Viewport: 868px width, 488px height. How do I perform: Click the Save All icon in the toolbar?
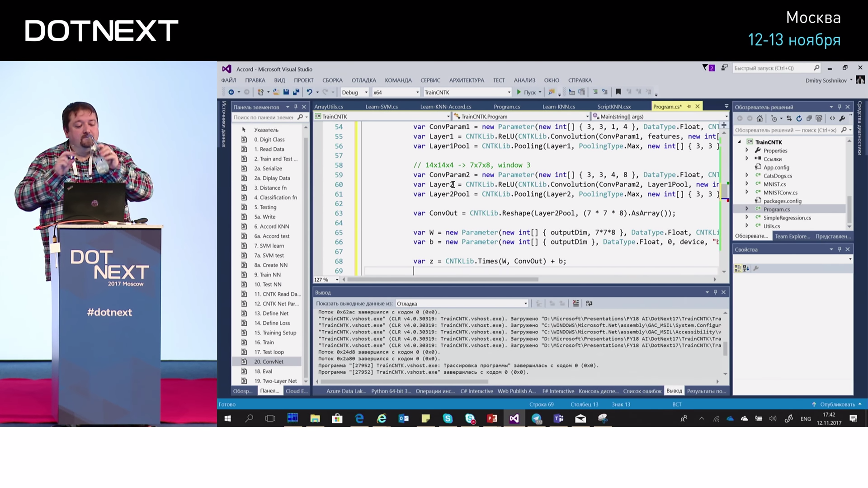[x=296, y=92]
